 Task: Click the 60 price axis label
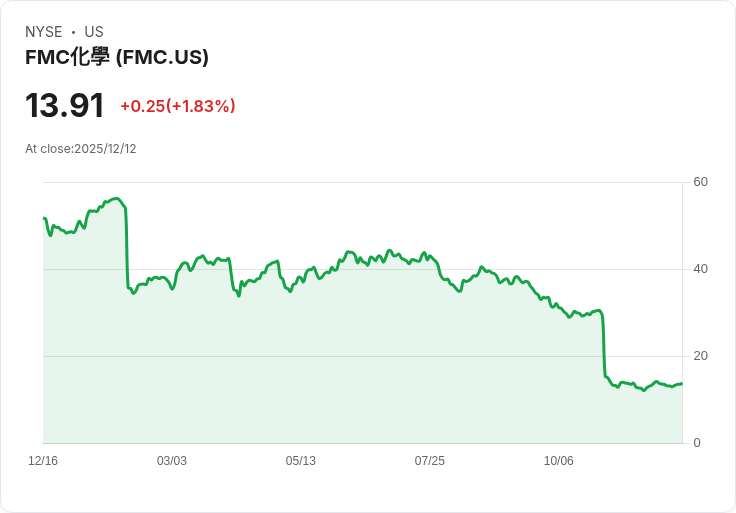pyautogui.click(x=701, y=182)
